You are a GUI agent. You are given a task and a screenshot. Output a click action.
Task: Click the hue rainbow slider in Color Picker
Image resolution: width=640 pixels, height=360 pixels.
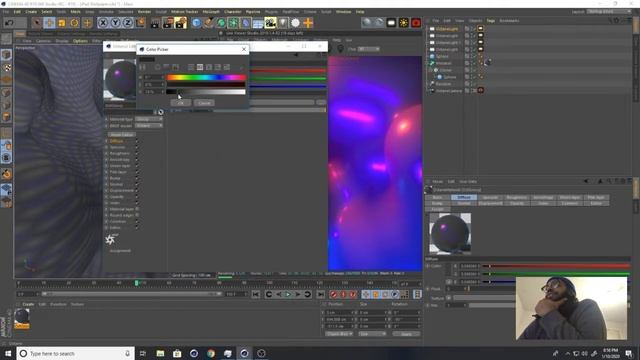pos(206,78)
